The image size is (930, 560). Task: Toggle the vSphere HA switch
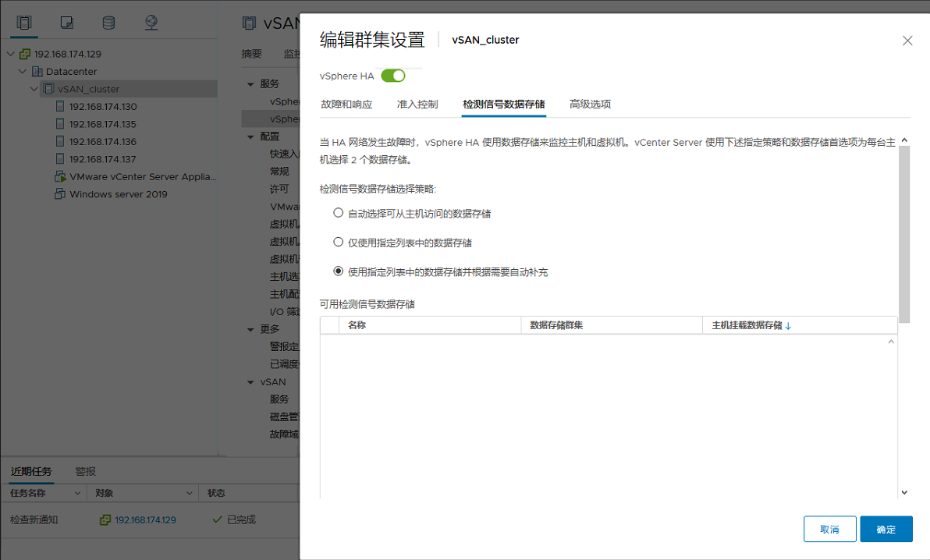coord(392,76)
